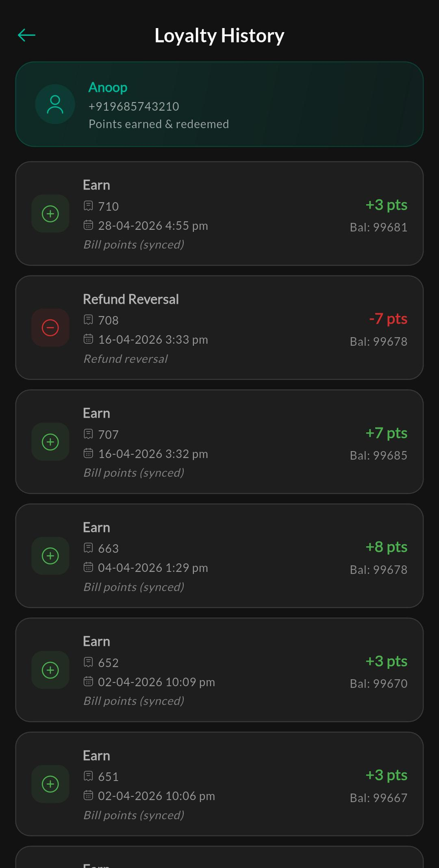Tap the plus icon for bill 707
Screen dimensions: 439x868
pyautogui.click(x=50, y=442)
